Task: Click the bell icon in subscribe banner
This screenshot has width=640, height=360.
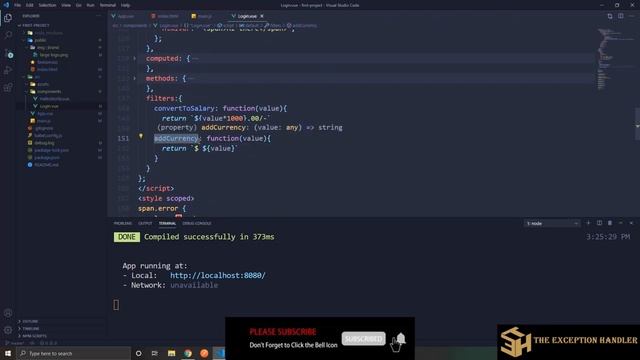Action: coord(401,338)
